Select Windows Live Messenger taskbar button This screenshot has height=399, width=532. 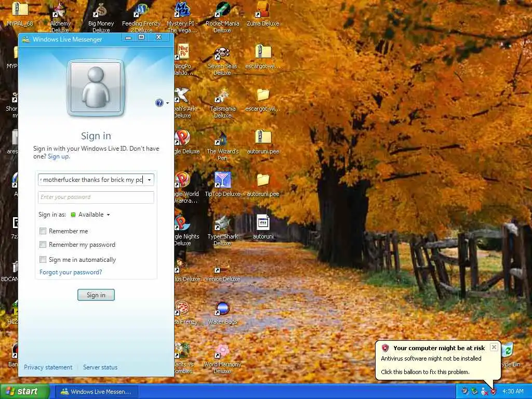[97, 392]
